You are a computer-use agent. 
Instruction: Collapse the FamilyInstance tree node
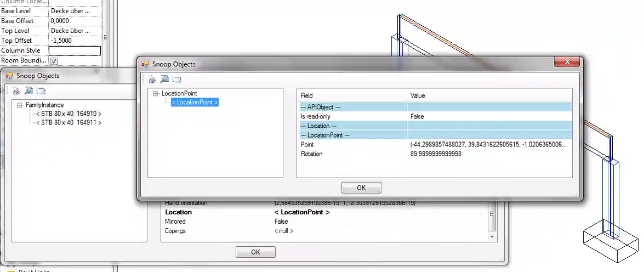[x=20, y=105]
